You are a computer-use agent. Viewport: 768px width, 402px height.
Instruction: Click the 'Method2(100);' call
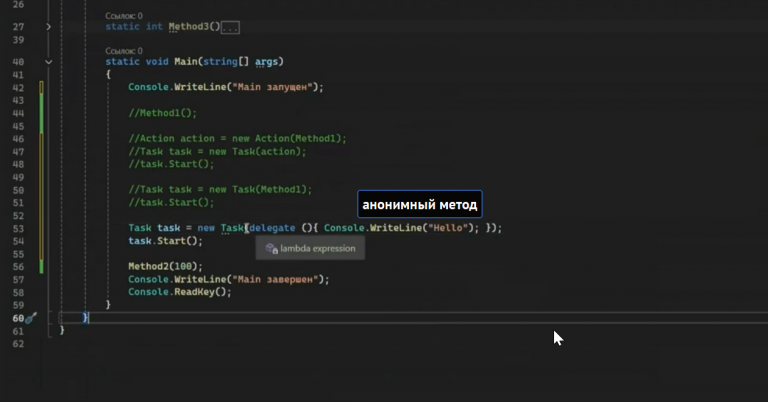(x=165, y=266)
